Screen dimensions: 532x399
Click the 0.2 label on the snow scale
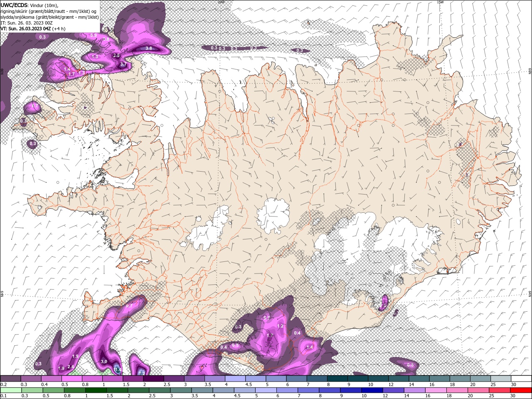click(x=3, y=384)
